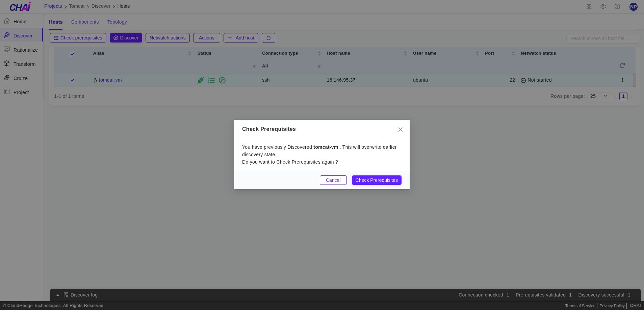Click the port value 22

click(512, 80)
